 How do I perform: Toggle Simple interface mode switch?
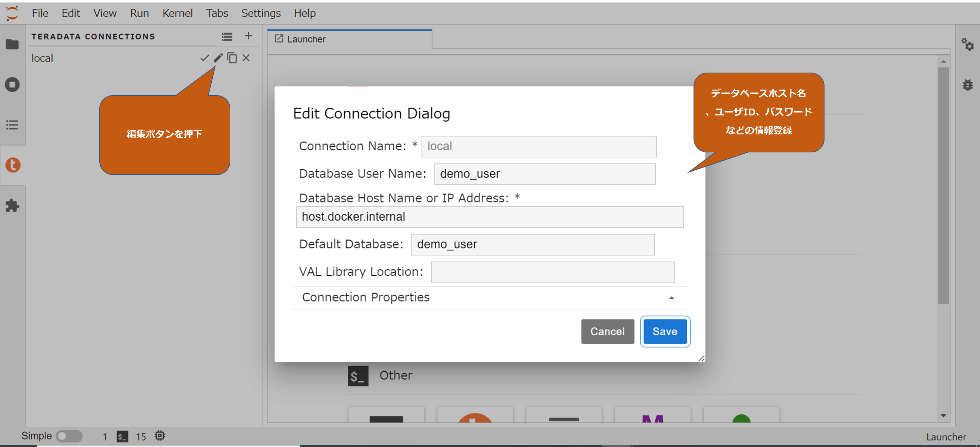point(69,436)
